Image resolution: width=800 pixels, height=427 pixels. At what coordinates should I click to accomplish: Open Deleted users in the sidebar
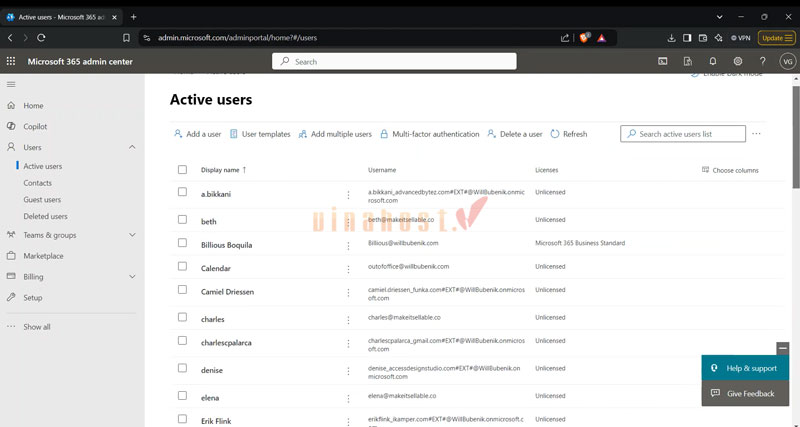pyautogui.click(x=45, y=216)
